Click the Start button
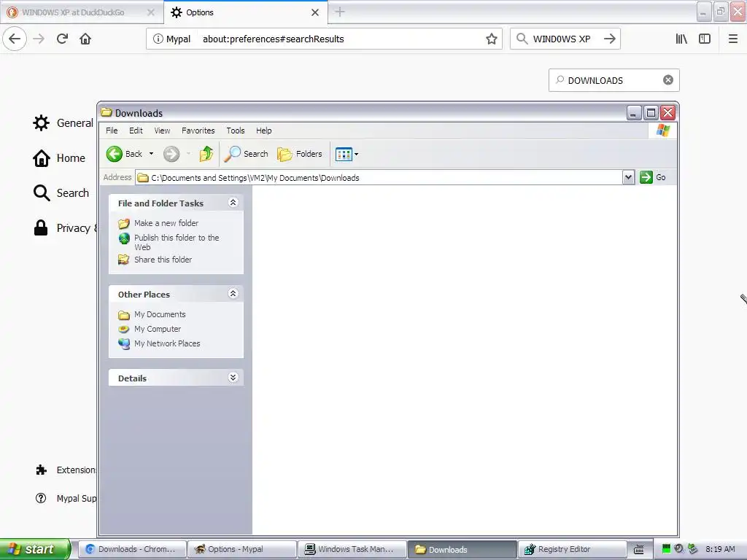The image size is (747, 560). click(34, 549)
